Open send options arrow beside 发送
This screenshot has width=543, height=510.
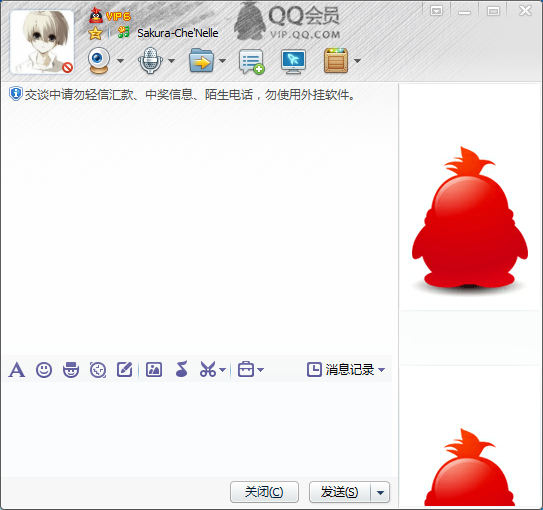click(x=380, y=492)
